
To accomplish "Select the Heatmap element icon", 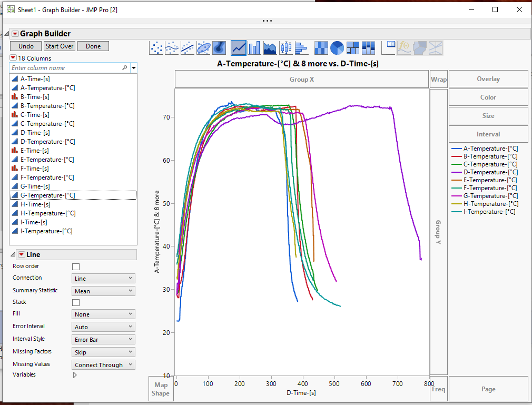I will point(321,47).
